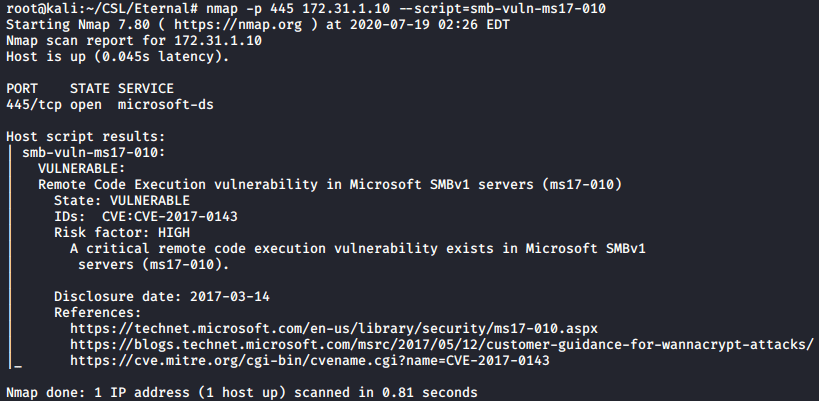Click the 445/tcp port entry
The height and width of the screenshot is (401, 819).
[x=32, y=104]
